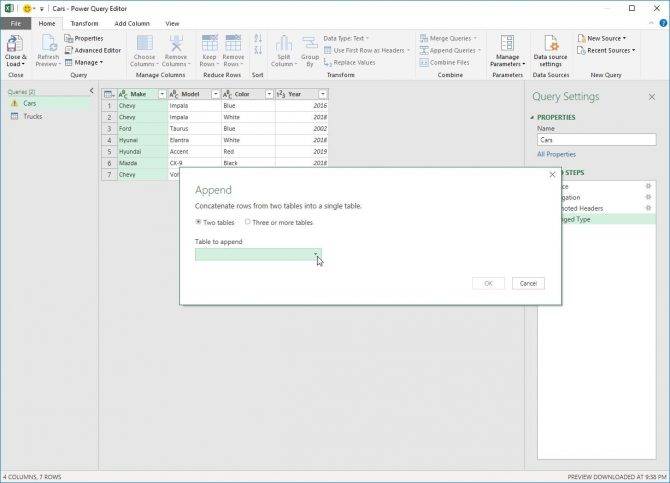Click the Cancel button in Append dialog
Image resolution: width=670 pixels, height=483 pixels.
point(528,283)
